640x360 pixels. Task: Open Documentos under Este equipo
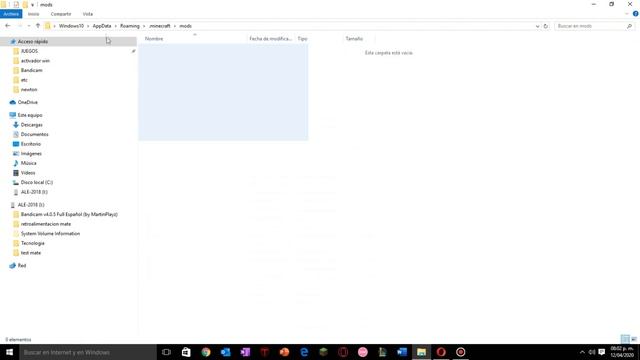coord(34,134)
